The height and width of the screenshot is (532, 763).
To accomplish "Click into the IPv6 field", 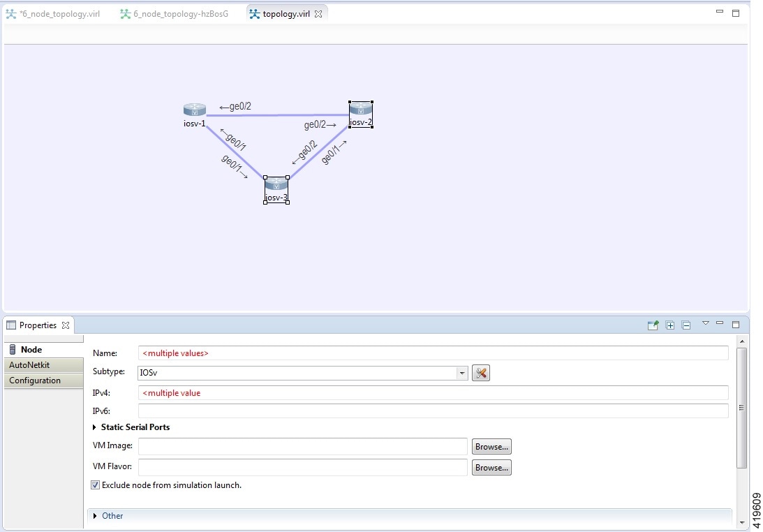I will 433,411.
